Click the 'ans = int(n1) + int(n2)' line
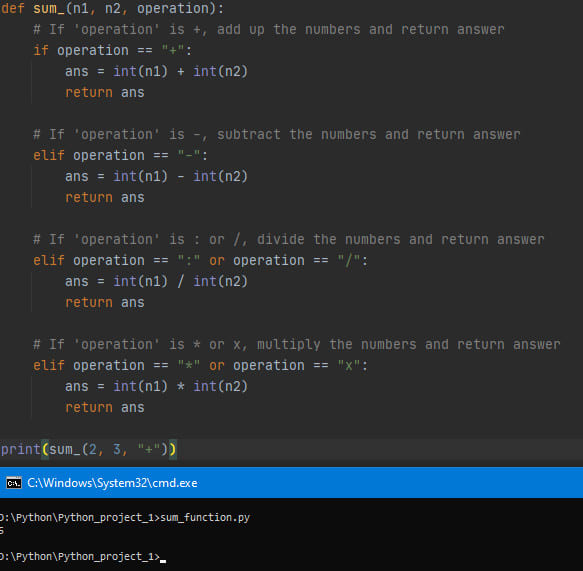The height and width of the screenshot is (571, 583). [156, 71]
